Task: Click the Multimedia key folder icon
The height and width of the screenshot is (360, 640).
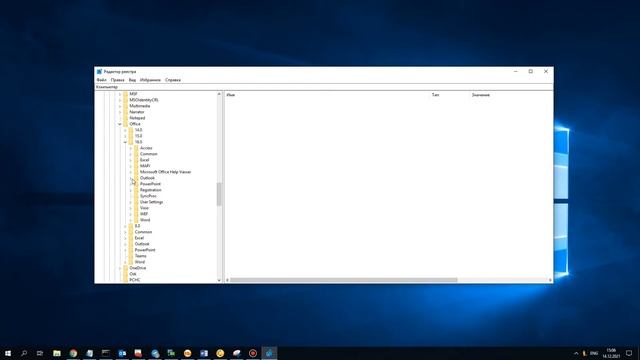Action: coord(126,106)
